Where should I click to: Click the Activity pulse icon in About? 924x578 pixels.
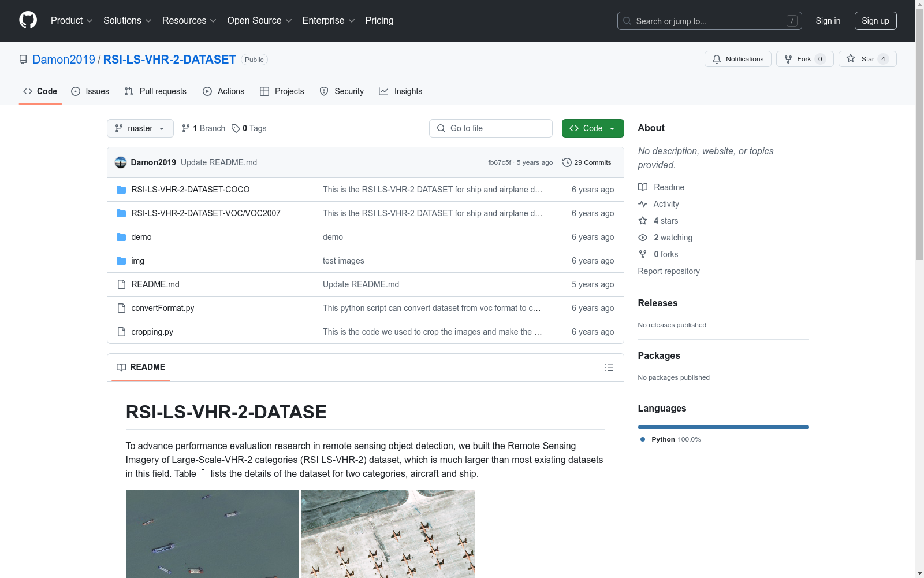(643, 204)
